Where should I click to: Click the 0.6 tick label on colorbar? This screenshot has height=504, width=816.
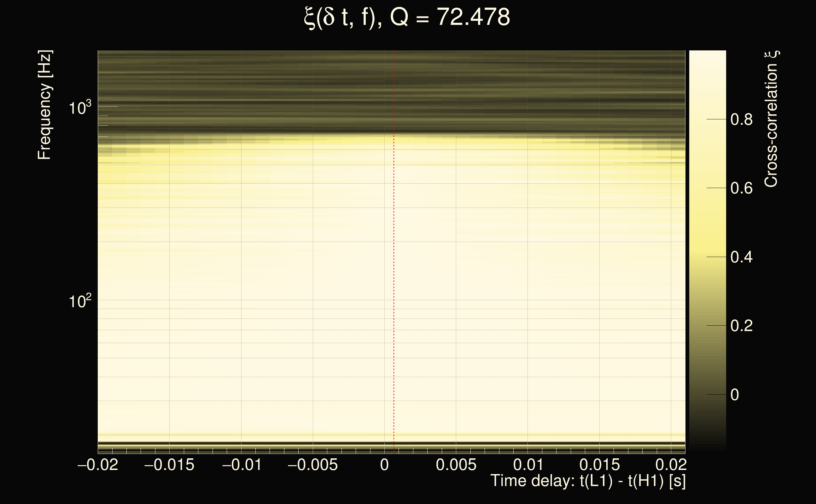(x=741, y=188)
